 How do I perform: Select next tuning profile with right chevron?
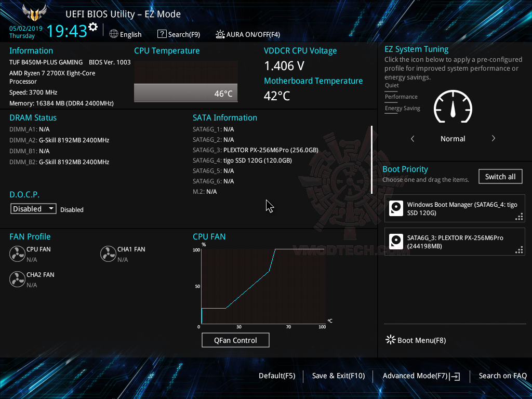(x=494, y=138)
